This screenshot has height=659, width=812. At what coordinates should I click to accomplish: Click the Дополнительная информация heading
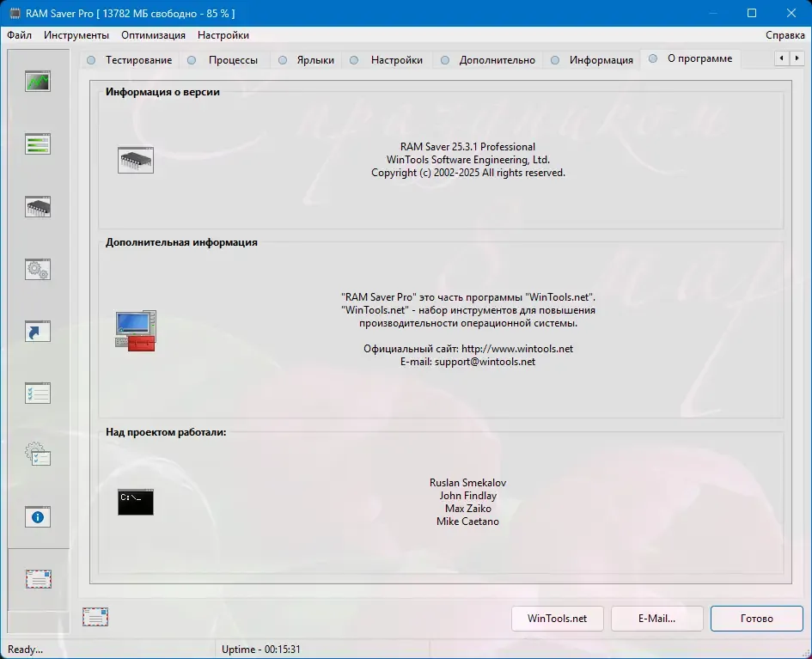point(181,242)
